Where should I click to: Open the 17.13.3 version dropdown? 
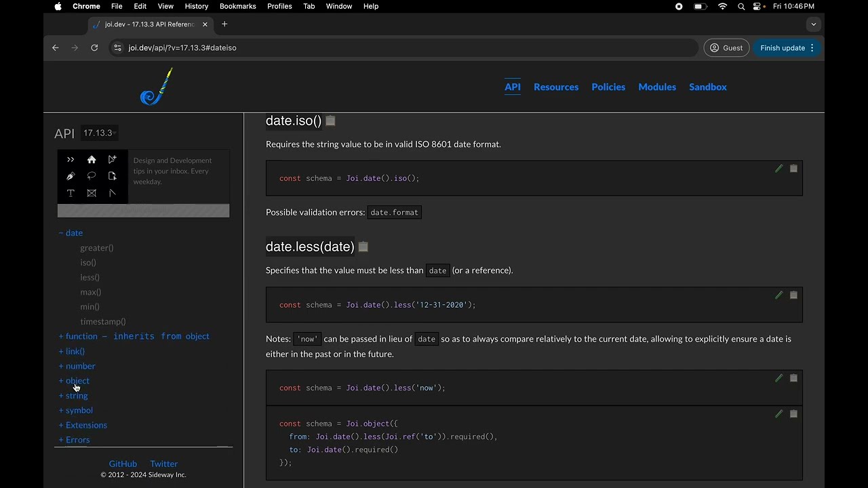[x=100, y=133]
